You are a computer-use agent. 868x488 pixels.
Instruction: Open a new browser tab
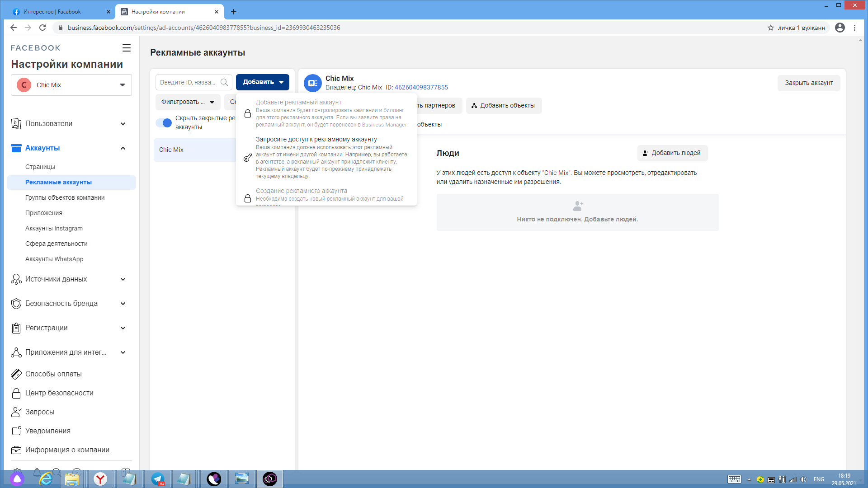tap(234, 12)
